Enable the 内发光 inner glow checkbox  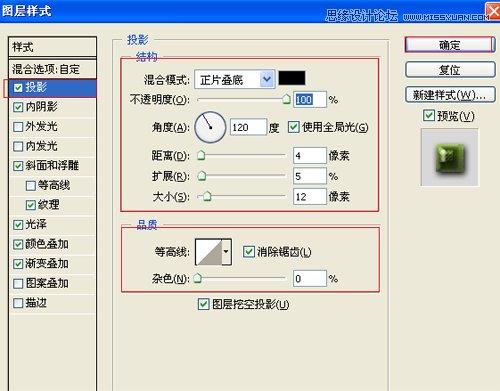pyautogui.click(x=18, y=146)
